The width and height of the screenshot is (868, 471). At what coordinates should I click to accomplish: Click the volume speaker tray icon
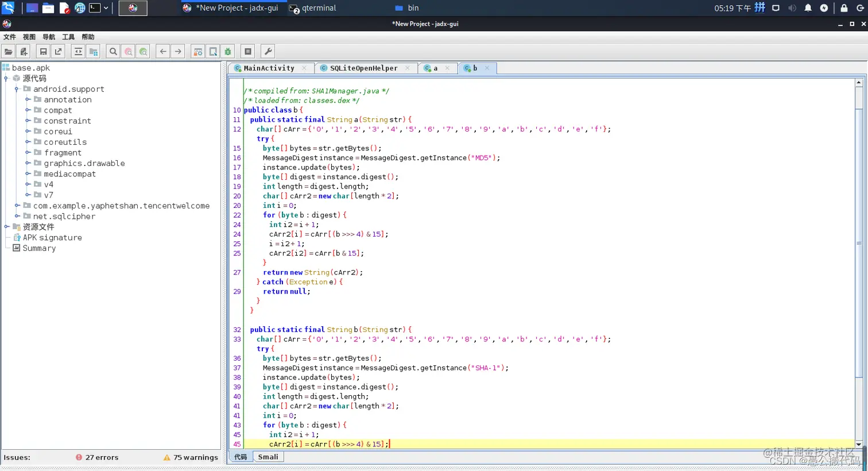click(792, 8)
